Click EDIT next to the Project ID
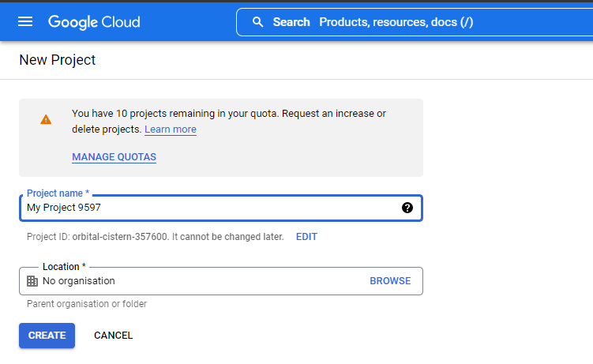Viewport: 593px width, 364px height. 306,237
